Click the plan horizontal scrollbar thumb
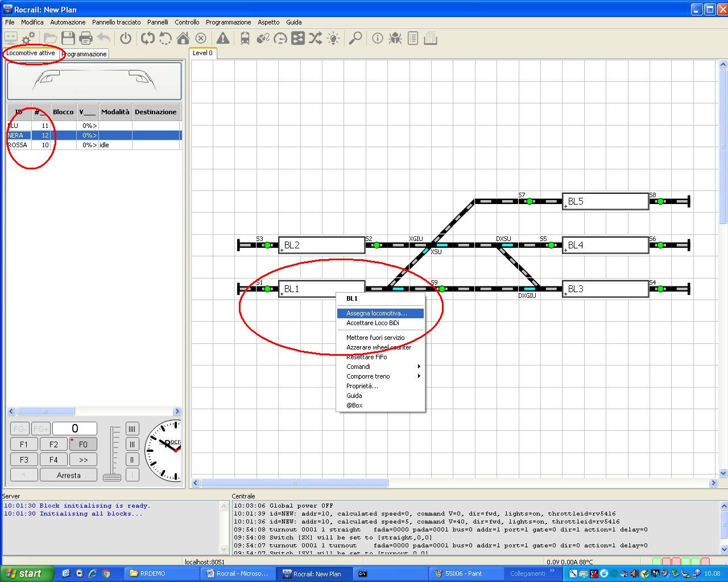Viewport: 728px width, 582px height. click(x=295, y=483)
